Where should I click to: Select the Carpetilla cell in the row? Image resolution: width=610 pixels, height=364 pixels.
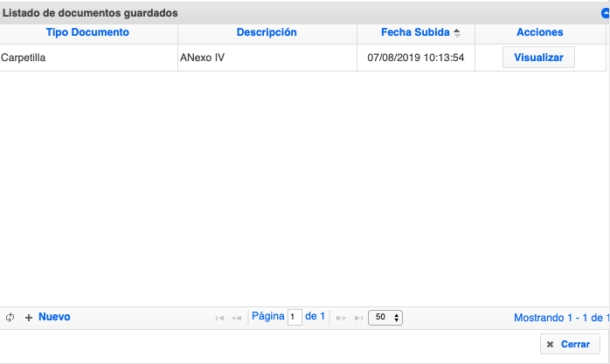point(24,58)
